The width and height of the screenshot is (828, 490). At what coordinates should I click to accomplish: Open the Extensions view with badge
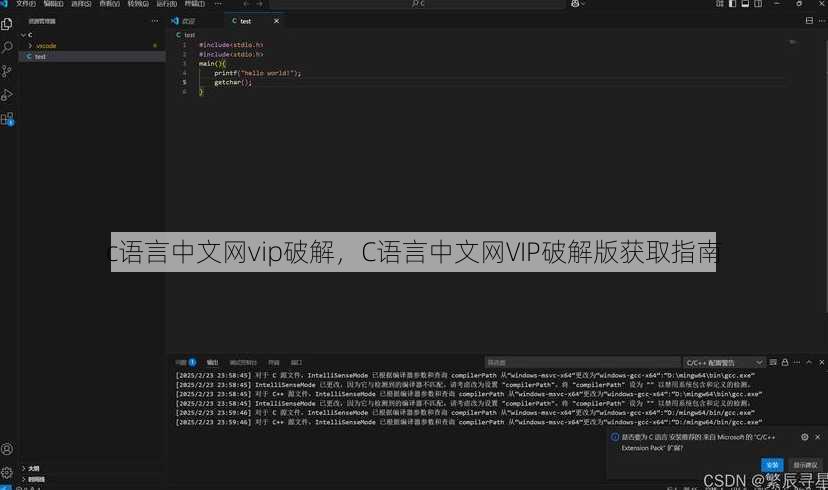[7, 119]
